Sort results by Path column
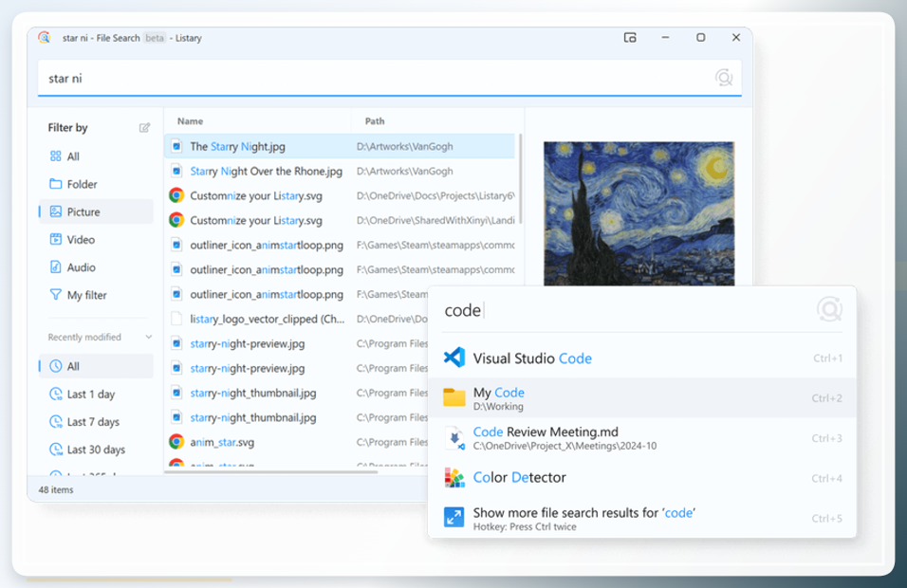 click(375, 120)
